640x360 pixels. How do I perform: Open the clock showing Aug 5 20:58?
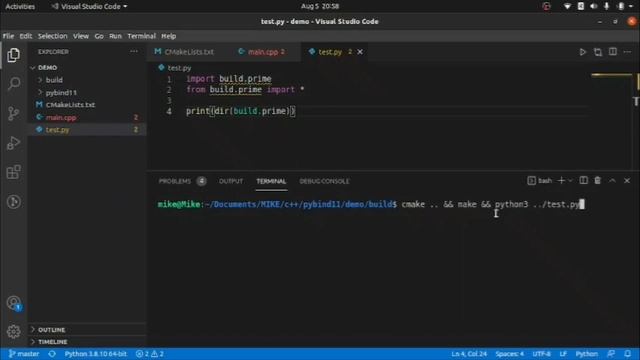point(320,6)
